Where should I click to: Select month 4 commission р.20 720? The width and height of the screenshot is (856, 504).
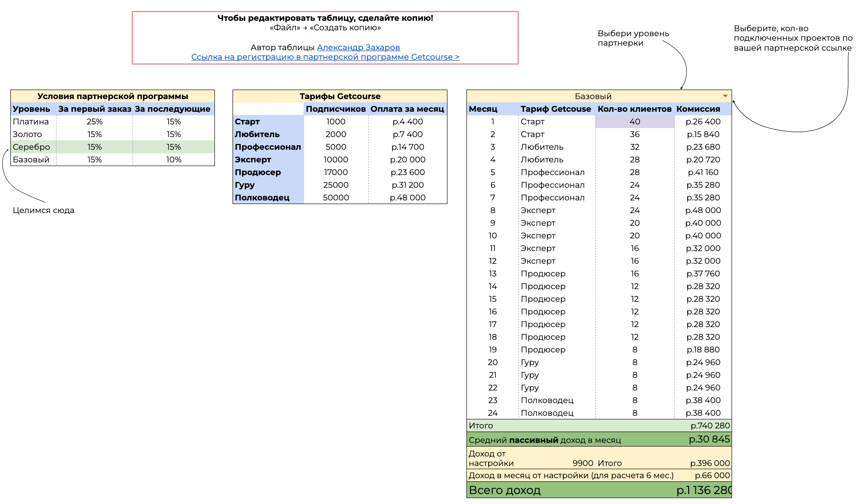click(703, 160)
